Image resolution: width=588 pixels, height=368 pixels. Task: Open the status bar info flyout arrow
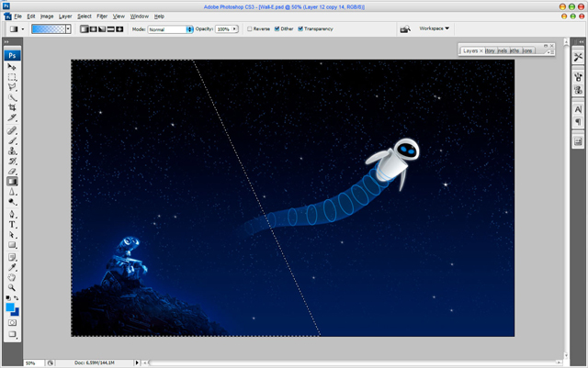137,362
